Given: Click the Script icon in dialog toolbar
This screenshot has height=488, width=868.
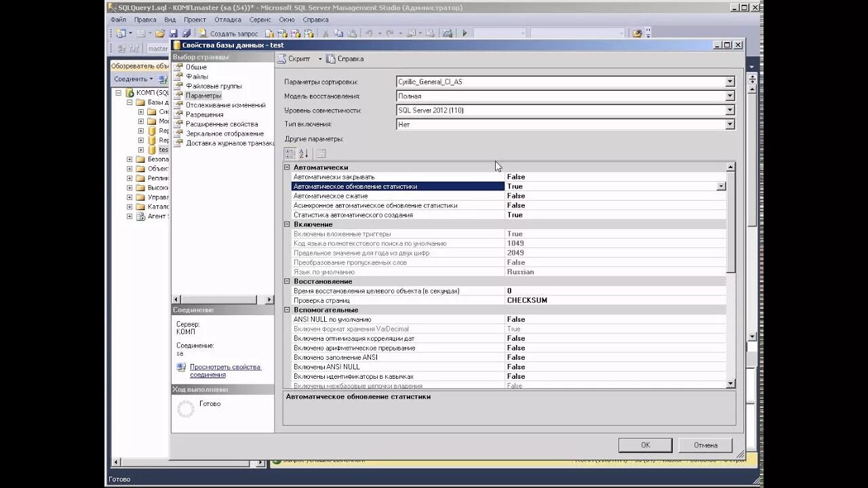Looking at the screenshot, I should (282, 59).
